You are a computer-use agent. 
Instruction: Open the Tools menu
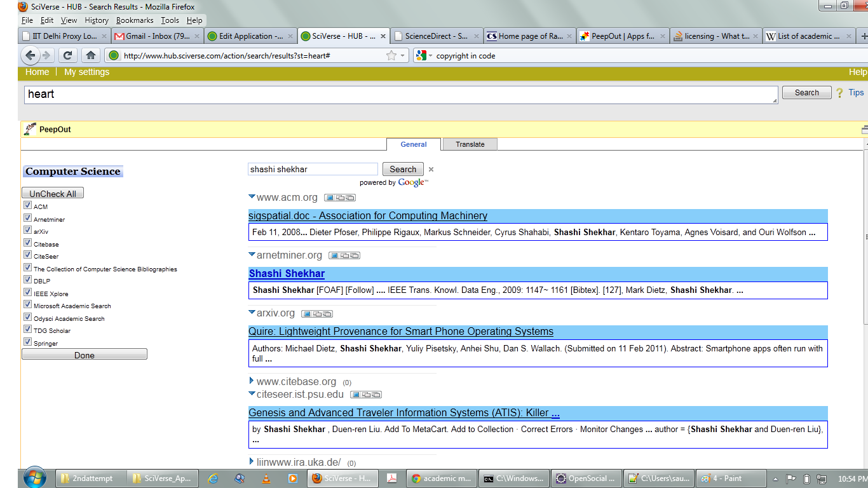tap(170, 20)
